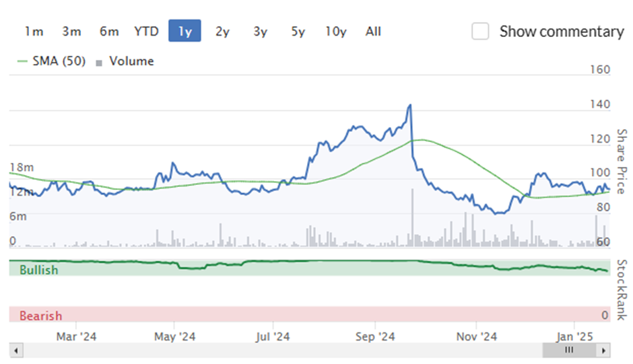
Task: Click the active 1y range button
Action: pyautogui.click(x=185, y=31)
